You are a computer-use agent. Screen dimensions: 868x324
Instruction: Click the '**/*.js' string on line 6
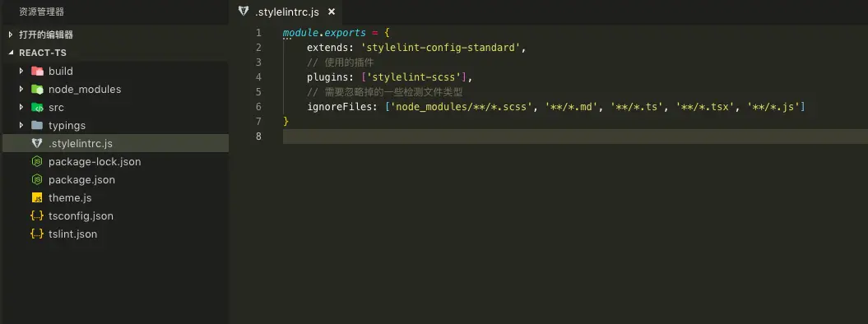click(x=773, y=107)
